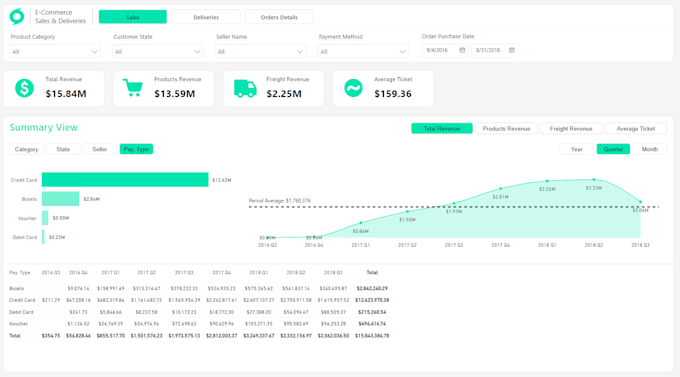
Task: Group the summary by Pay. Type
Action: pyautogui.click(x=136, y=149)
